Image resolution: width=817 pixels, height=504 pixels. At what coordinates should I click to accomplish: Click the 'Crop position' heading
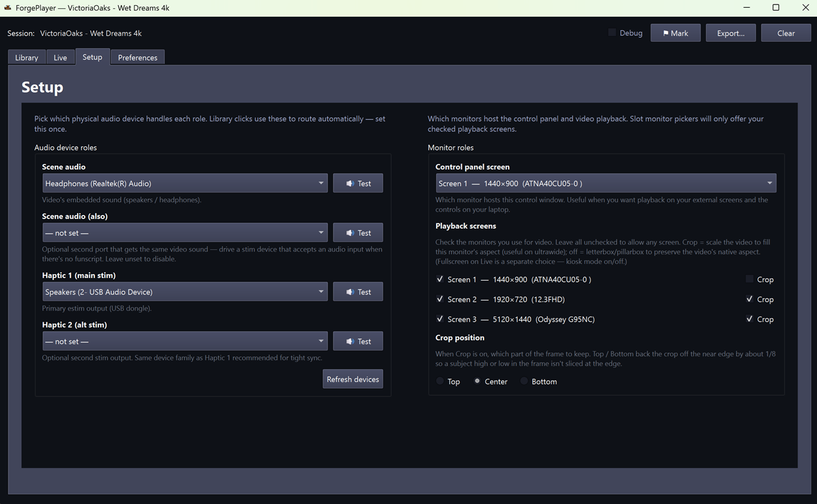(x=460, y=338)
